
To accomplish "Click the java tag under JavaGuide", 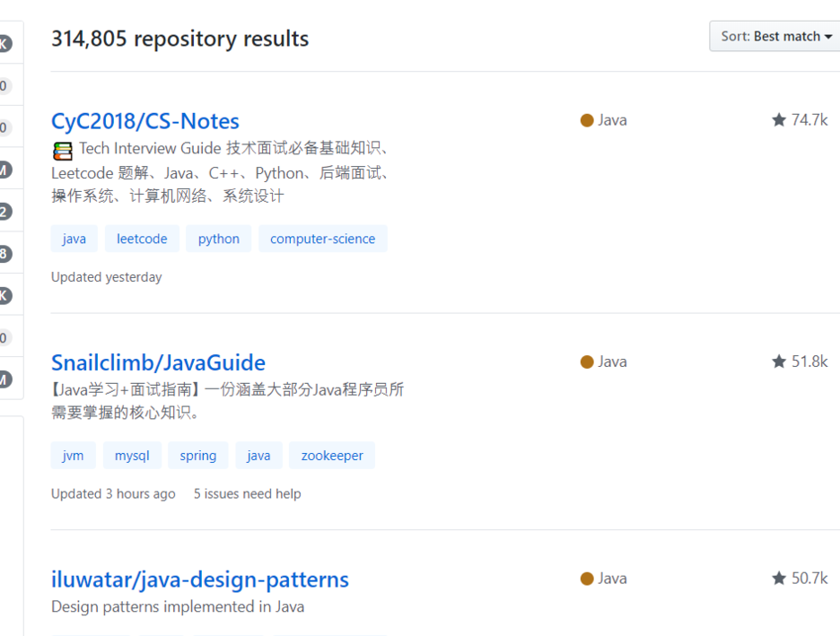I will (258, 456).
